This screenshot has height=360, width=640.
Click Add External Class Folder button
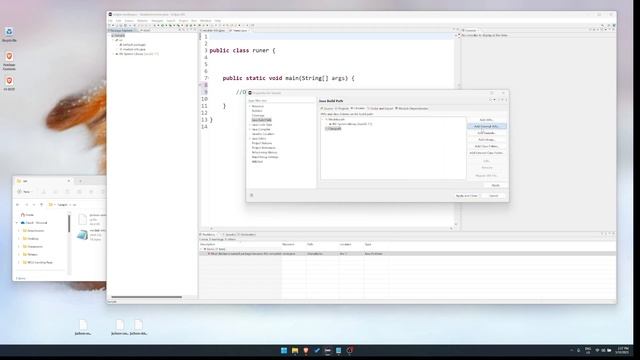click(x=487, y=153)
